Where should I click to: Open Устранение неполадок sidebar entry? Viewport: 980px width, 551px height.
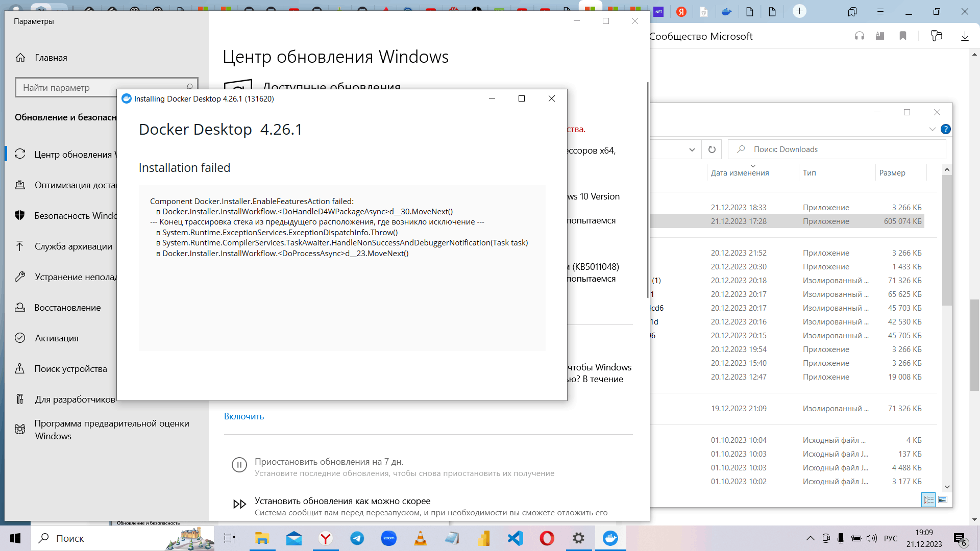pyautogui.click(x=66, y=277)
